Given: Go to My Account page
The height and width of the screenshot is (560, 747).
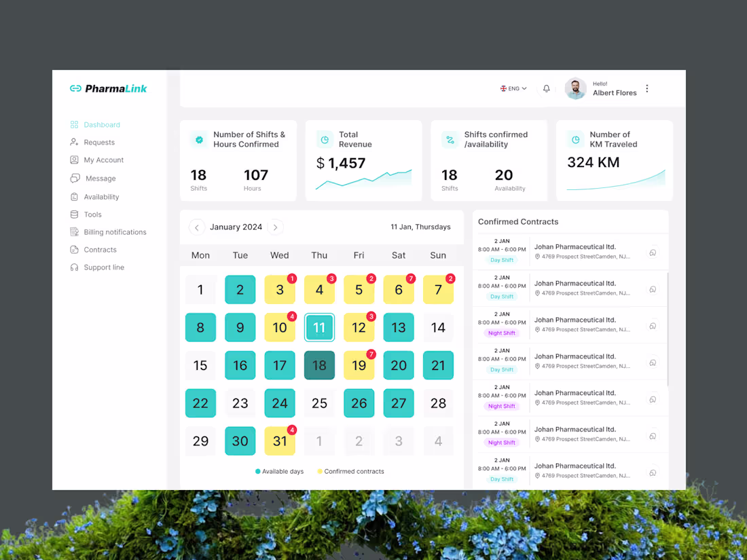Looking at the screenshot, I should click(x=96, y=160).
